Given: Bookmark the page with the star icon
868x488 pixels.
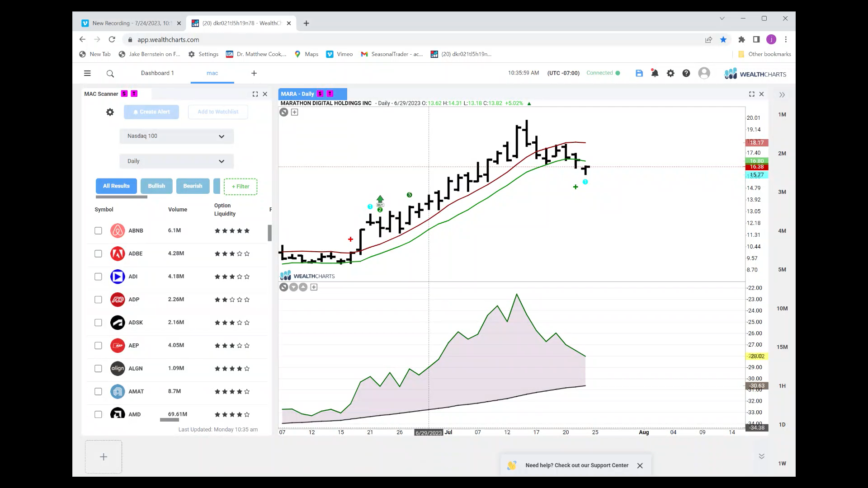Looking at the screenshot, I should 723,40.
